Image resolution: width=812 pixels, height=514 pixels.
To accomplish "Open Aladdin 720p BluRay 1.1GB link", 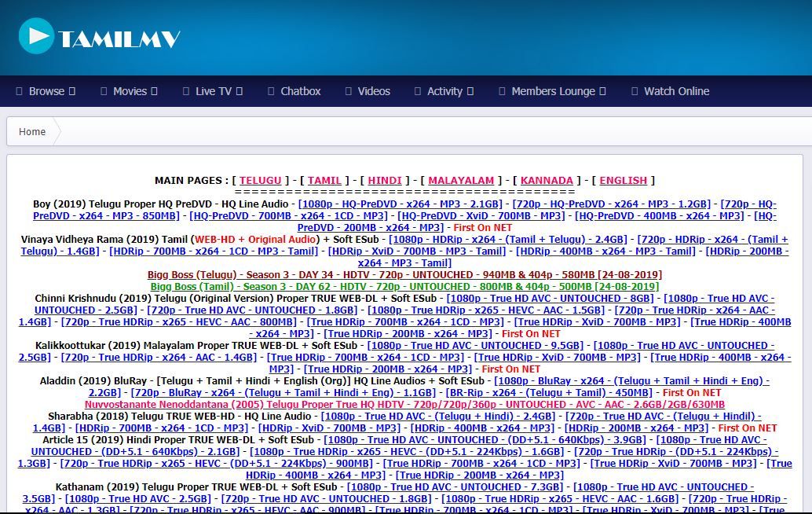I will tap(283, 393).
